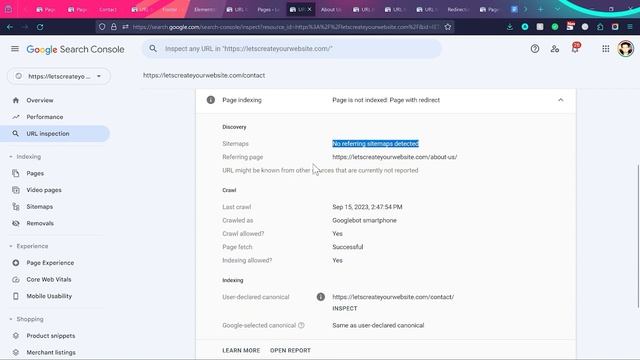Open the Google apps grid
Viewport: 640px width, 360px height.
pos(606,49)
